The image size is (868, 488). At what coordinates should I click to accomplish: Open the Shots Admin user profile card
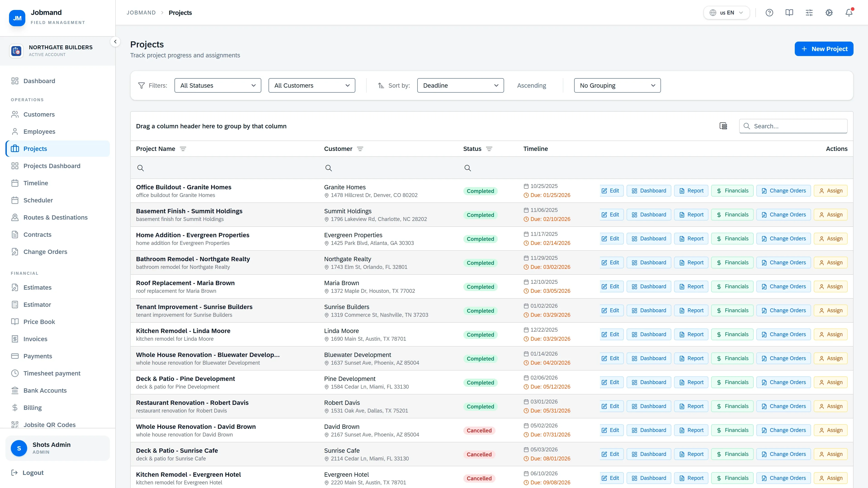[58, 448]
